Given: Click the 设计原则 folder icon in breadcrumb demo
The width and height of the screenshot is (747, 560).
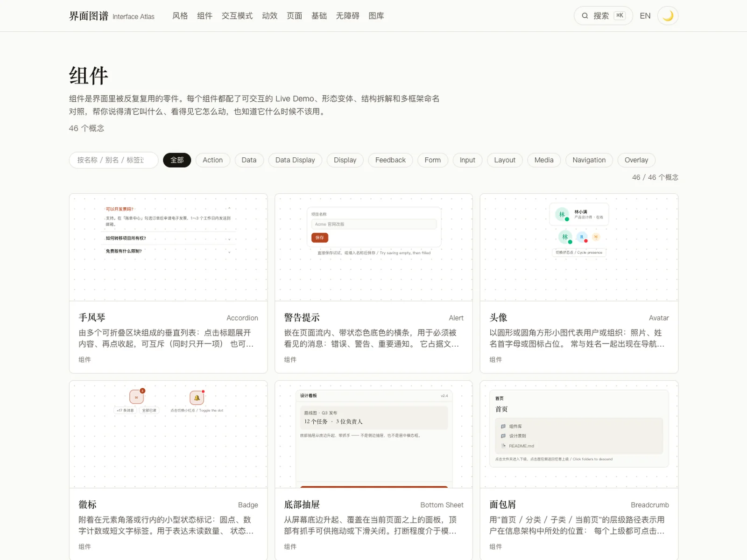Looking at the screenshot, I should [503, 436].
